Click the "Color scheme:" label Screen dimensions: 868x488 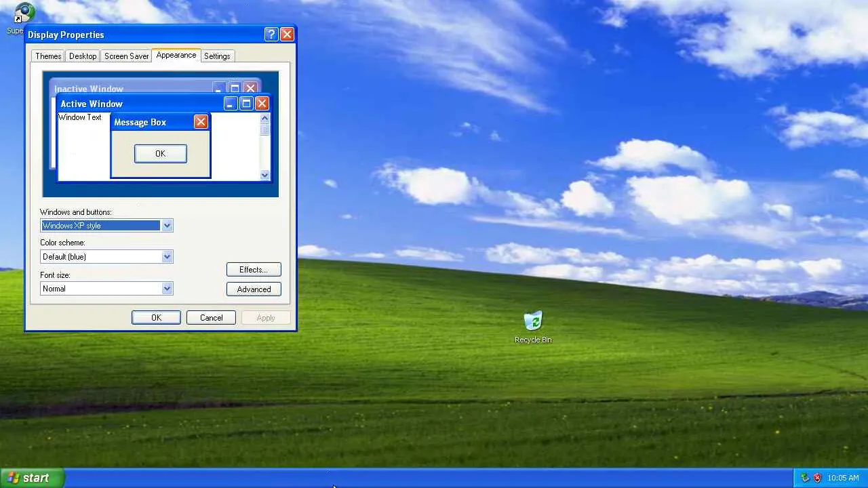click(x=62, y=243)
